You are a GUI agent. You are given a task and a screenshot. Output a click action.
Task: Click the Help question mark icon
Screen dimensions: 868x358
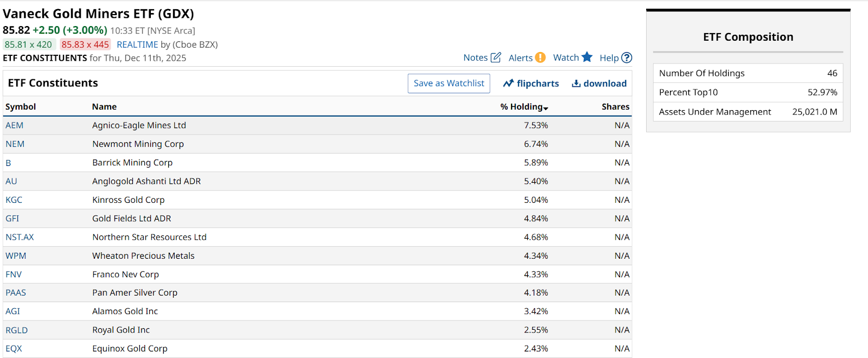tap(627, 57)
